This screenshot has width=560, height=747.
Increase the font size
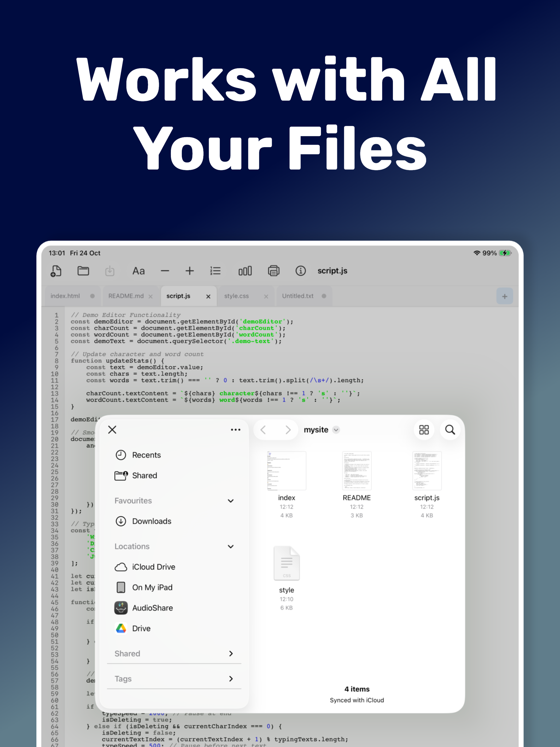point(190,270)
